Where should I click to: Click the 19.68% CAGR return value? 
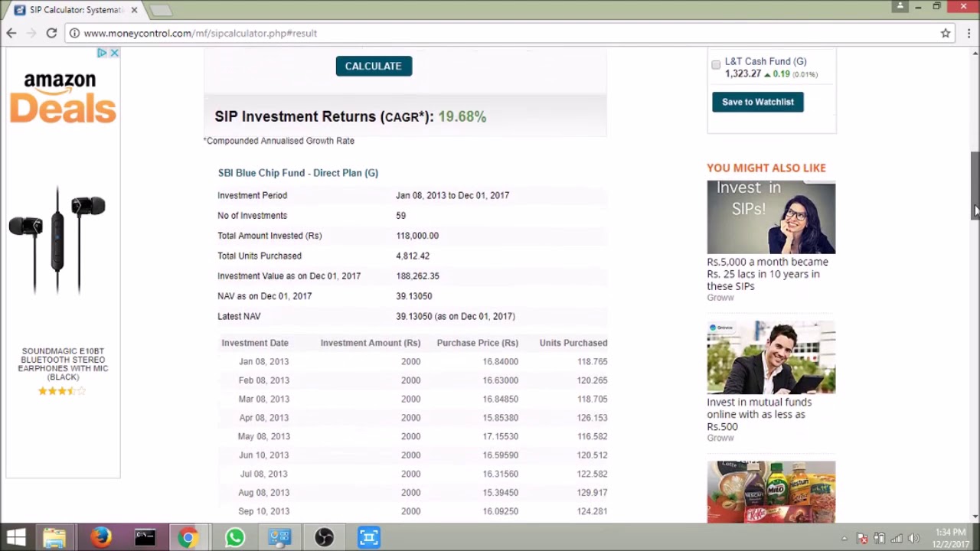462,116
